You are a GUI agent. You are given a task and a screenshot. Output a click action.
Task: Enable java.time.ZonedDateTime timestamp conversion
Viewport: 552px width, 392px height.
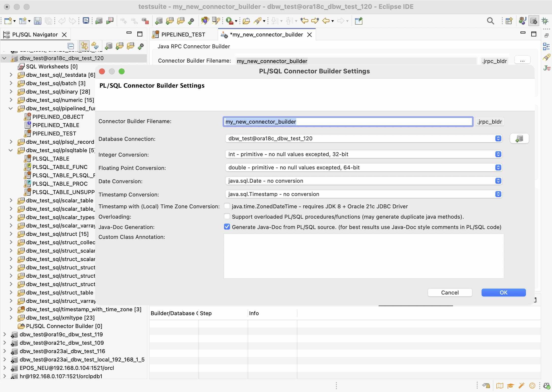[x=227, y=206]
